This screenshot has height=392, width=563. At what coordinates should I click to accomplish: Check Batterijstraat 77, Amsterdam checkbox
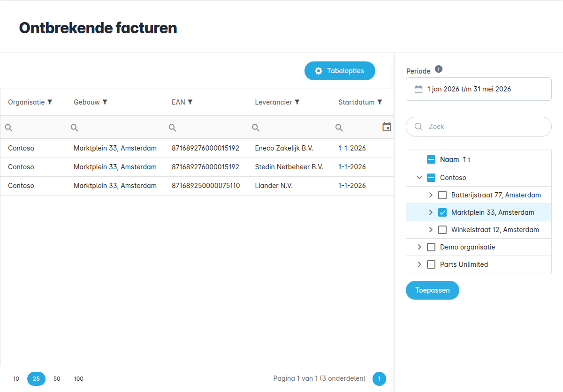(442, 195)
